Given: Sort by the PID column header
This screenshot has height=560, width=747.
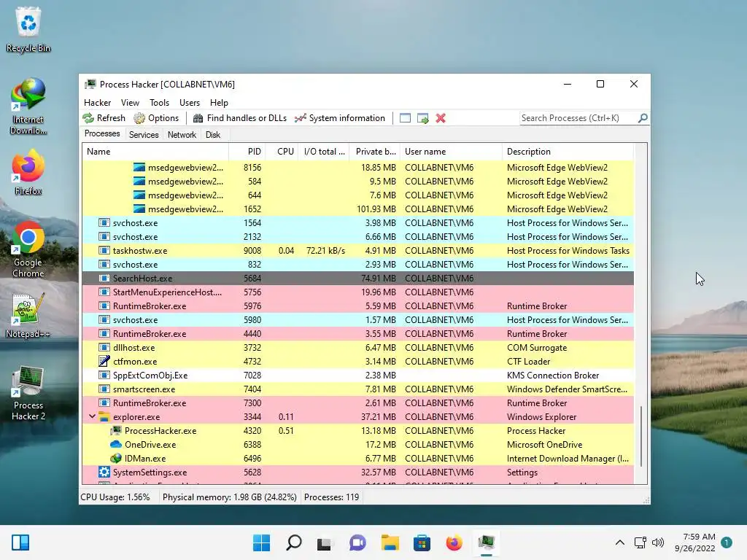Looking at the screenshot, I should pyautogui.click(x=247, y=152).
